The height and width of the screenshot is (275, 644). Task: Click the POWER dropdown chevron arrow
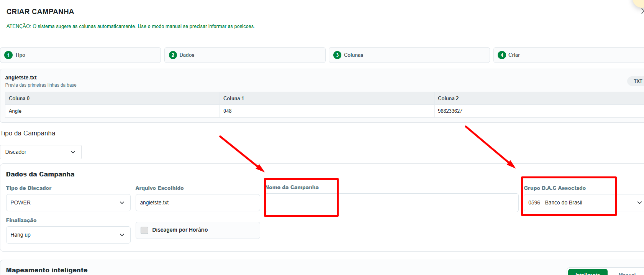[122, 203]
